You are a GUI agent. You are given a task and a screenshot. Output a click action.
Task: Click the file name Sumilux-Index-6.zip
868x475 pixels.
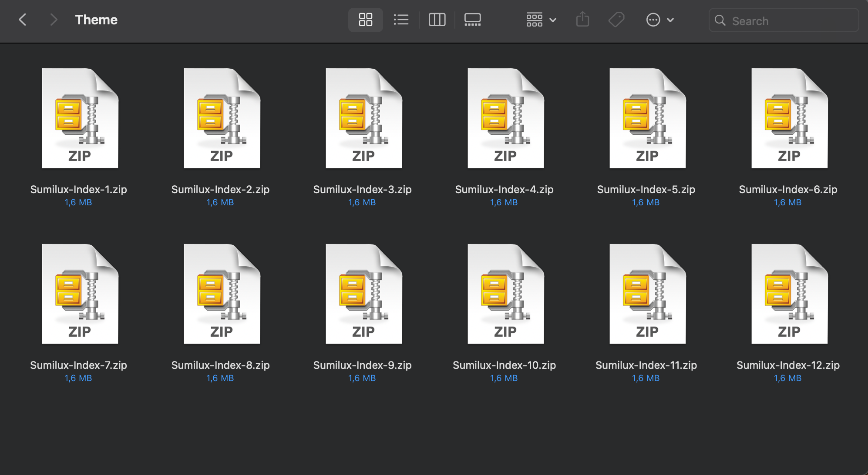[x=788, y=190]
